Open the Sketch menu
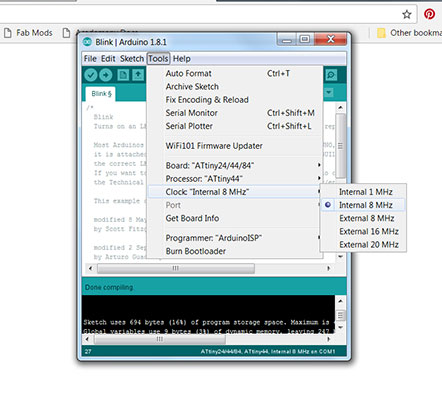The height and width of the screenshot is (400, 442). pyautogui.click(x=132, y=59)
